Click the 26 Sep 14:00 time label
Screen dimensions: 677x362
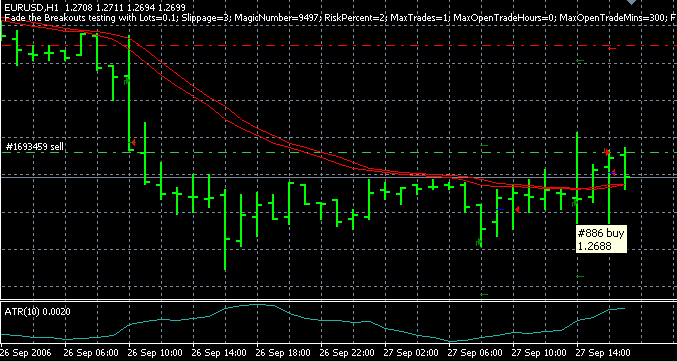pyautogui.click(x=219, y=352)
